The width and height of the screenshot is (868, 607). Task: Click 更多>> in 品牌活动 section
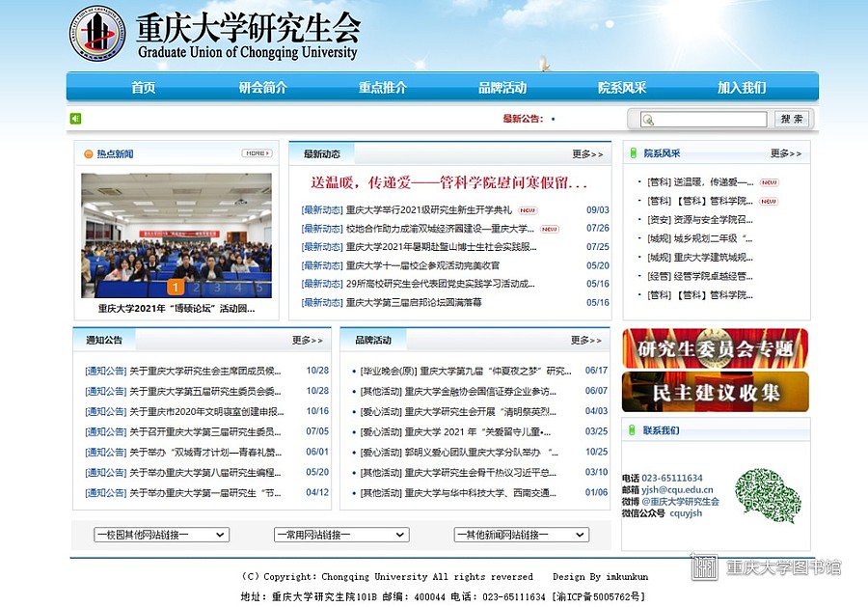pos(585,340)
